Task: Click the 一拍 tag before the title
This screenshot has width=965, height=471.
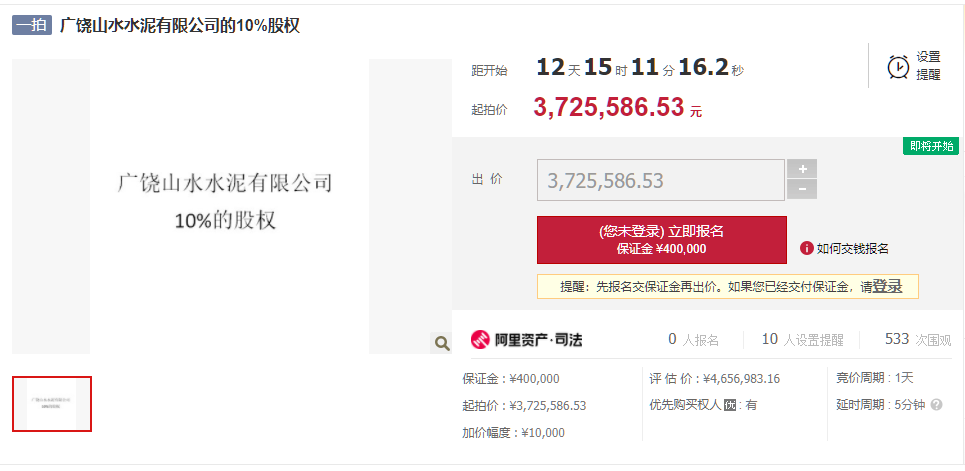Action: pos(32,26)
